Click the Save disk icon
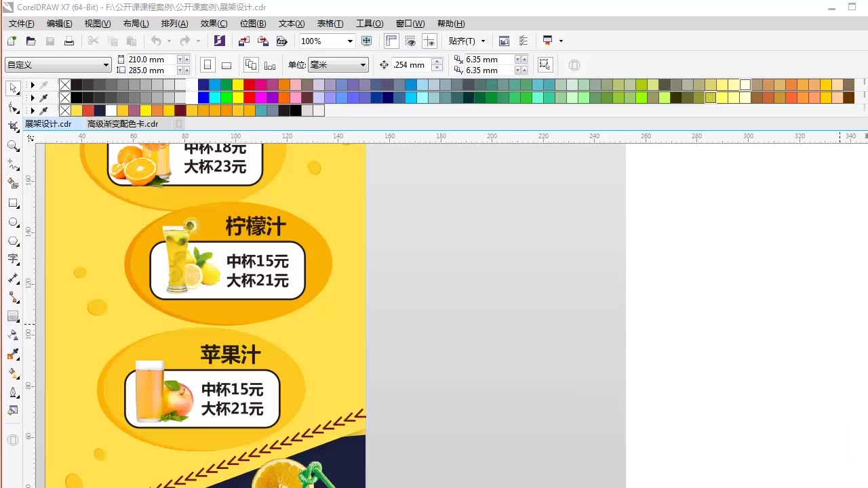The height and width of the screenshot is (488, 868). pyautogui.click(x=50, y=41)
